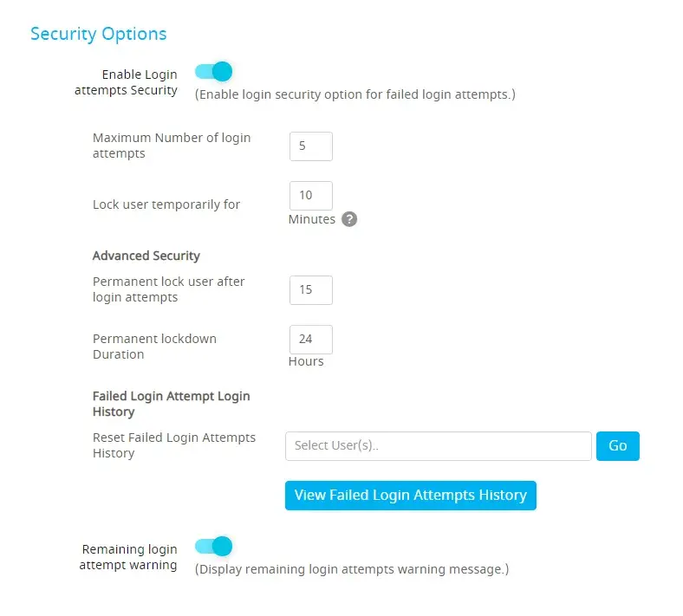
Task: Click the help icon next to Minutes
Action: (349, 219)
